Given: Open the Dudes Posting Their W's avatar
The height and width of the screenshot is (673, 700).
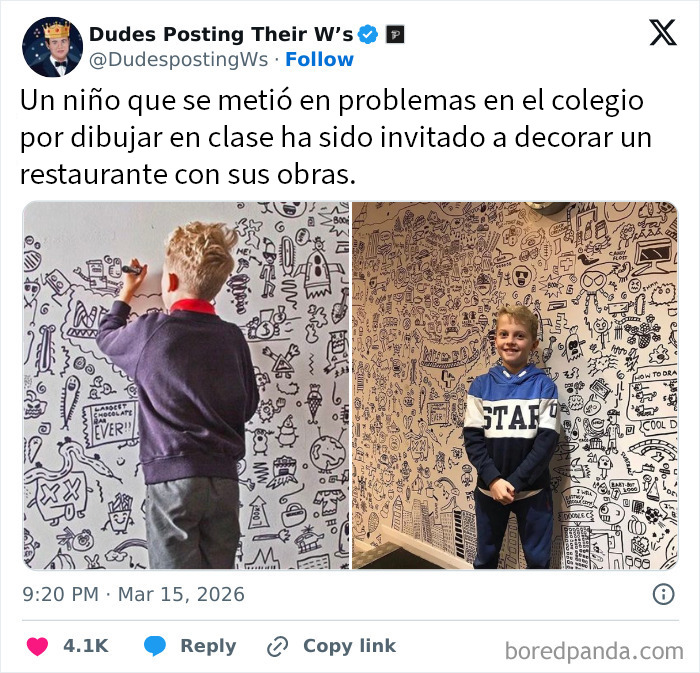Looking at the screenshot, I should click(52, 47).
